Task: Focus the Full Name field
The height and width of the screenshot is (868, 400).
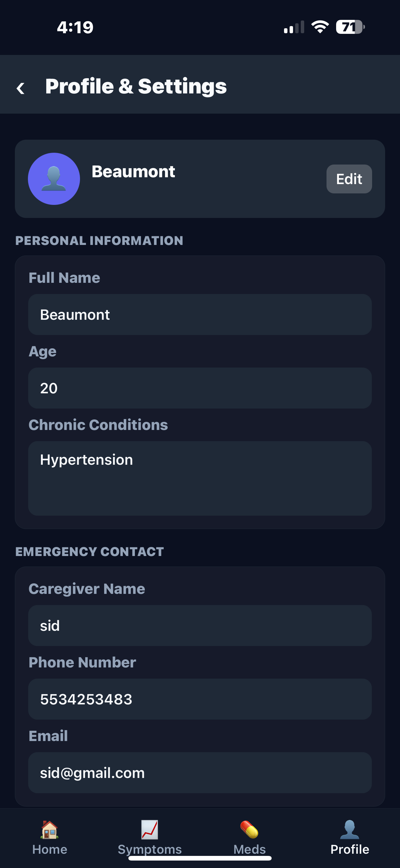Action: 200,314
